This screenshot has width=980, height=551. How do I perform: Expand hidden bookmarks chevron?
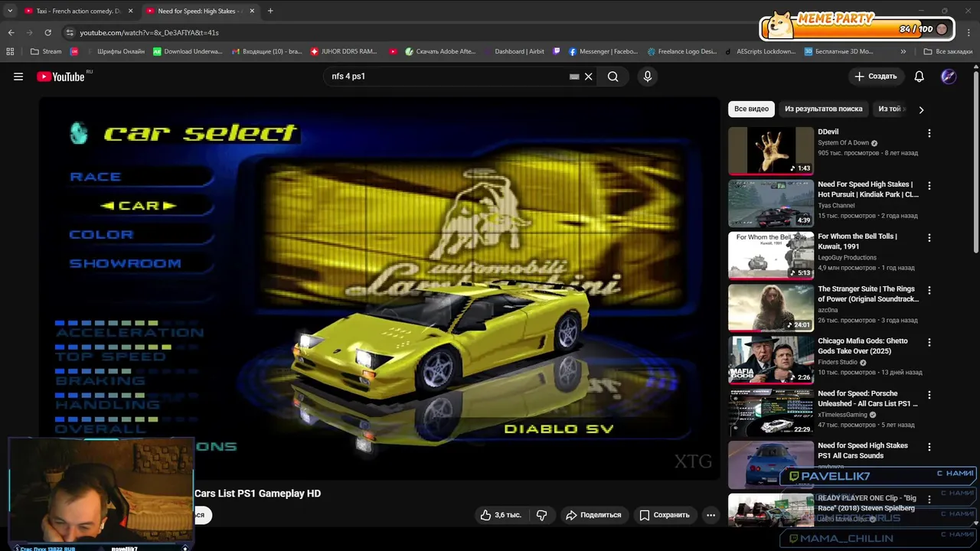pyautogui.click(x=903, y=51)
